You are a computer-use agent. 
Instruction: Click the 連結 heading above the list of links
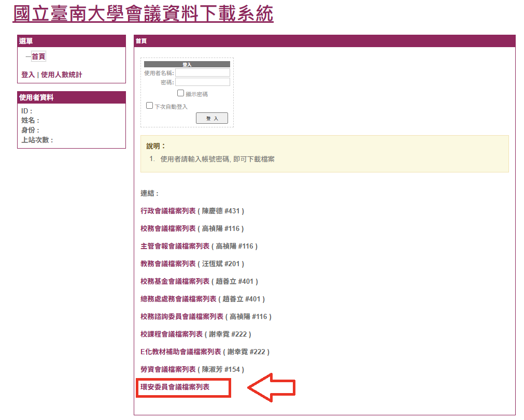point(149,193)
